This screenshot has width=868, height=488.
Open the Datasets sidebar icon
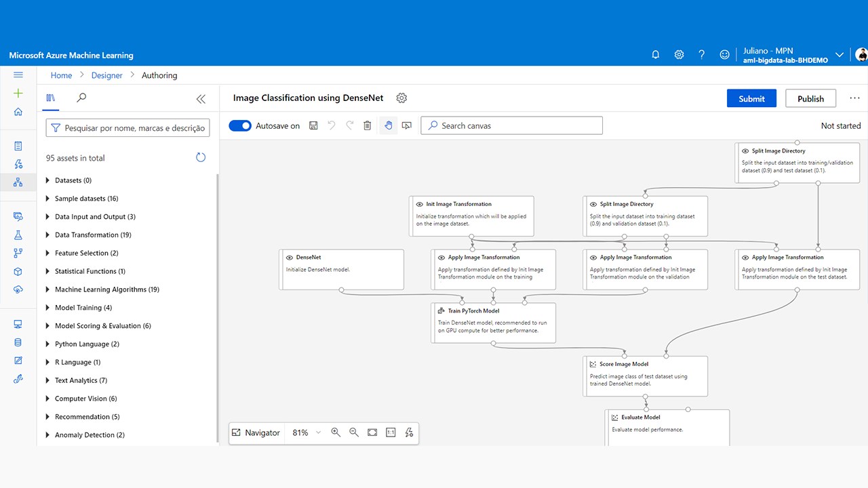18,217
